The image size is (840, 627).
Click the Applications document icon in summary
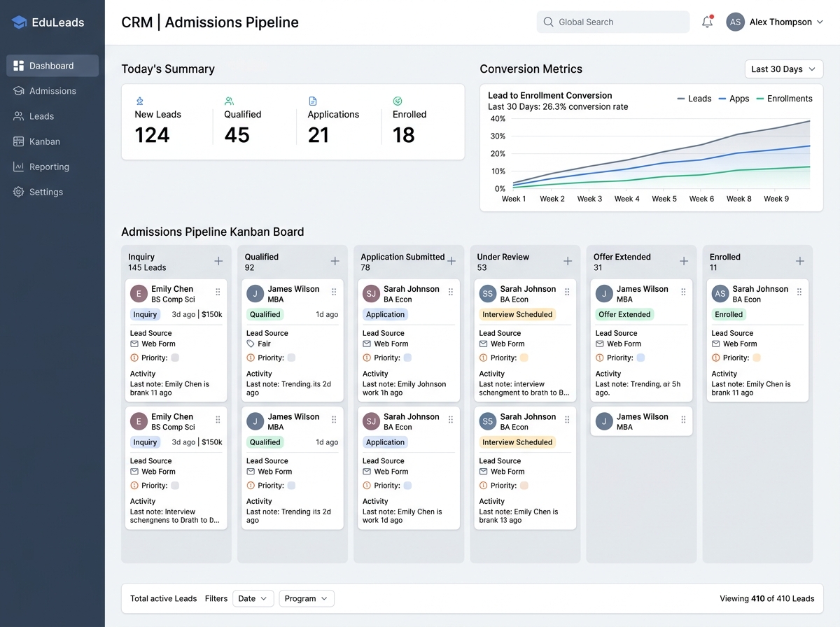pos(313,101)
